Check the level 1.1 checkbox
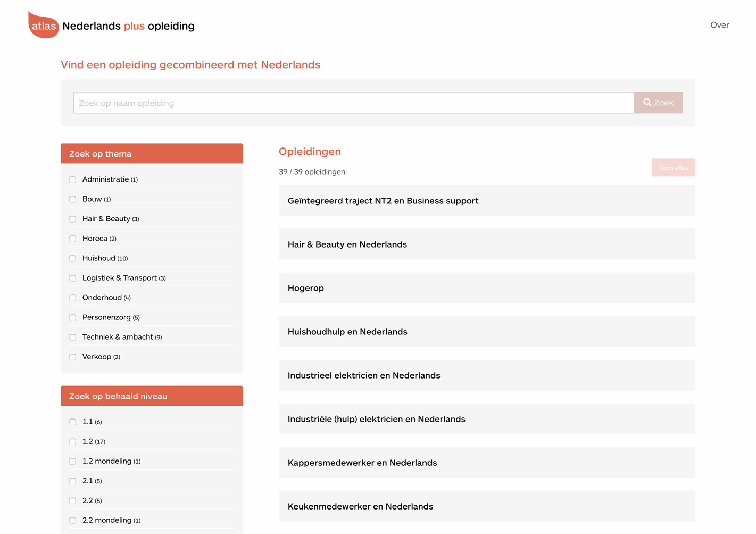 pos(72,422)
